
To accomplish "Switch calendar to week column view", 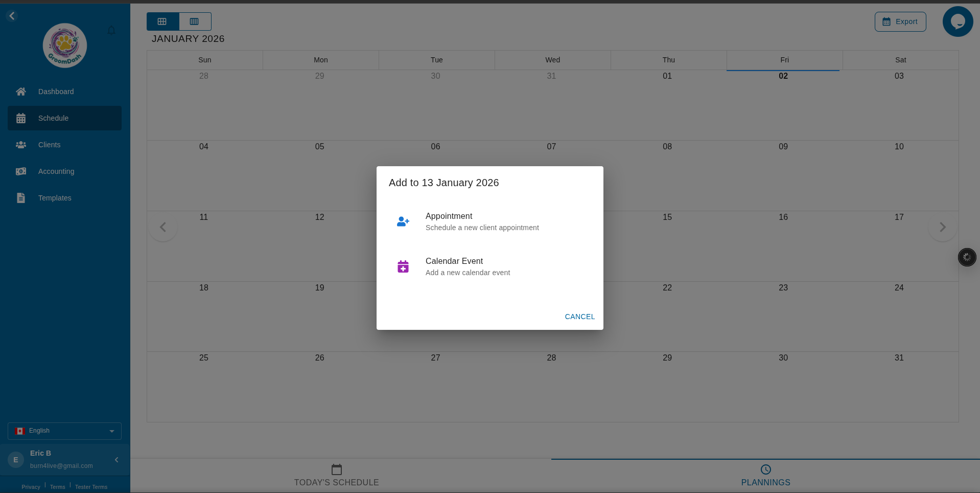I will pyautogui.click(x=194, y=21).
